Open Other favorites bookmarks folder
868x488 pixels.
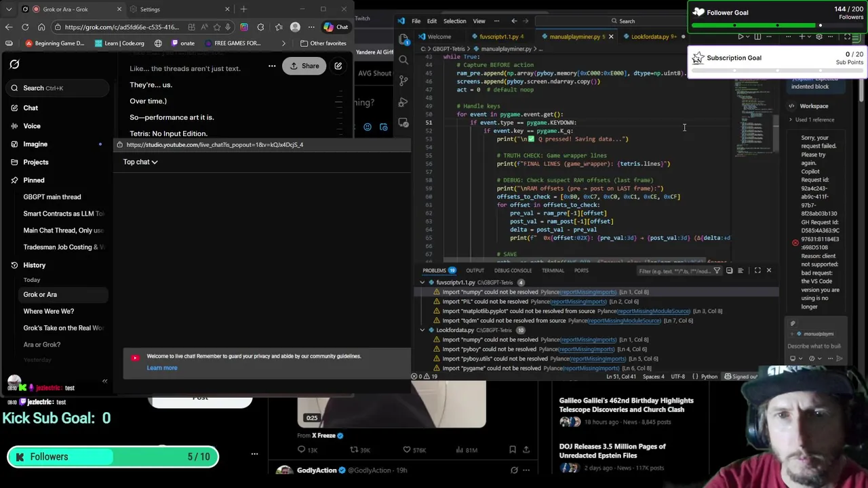(x=323, y=43)
